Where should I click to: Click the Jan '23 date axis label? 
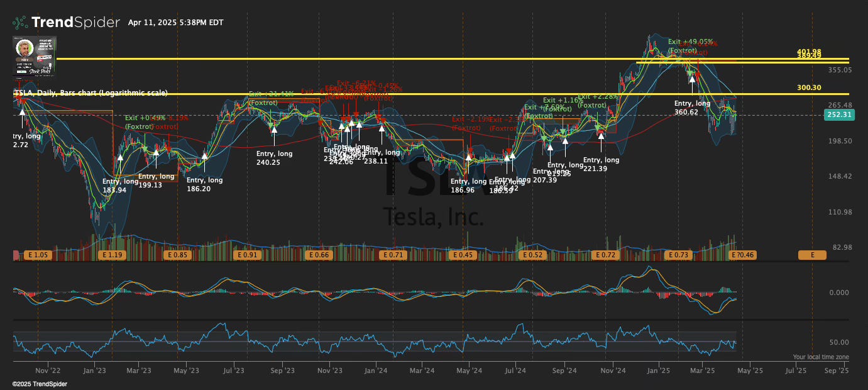pyautogui.click(x=94, y=371)
